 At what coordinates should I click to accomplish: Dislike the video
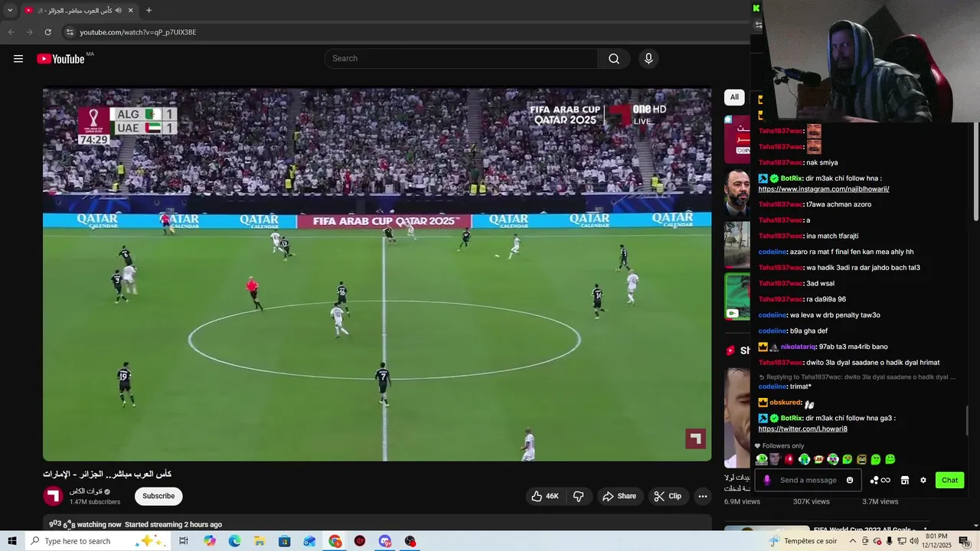pyautogui.click(x=579, y=496)
